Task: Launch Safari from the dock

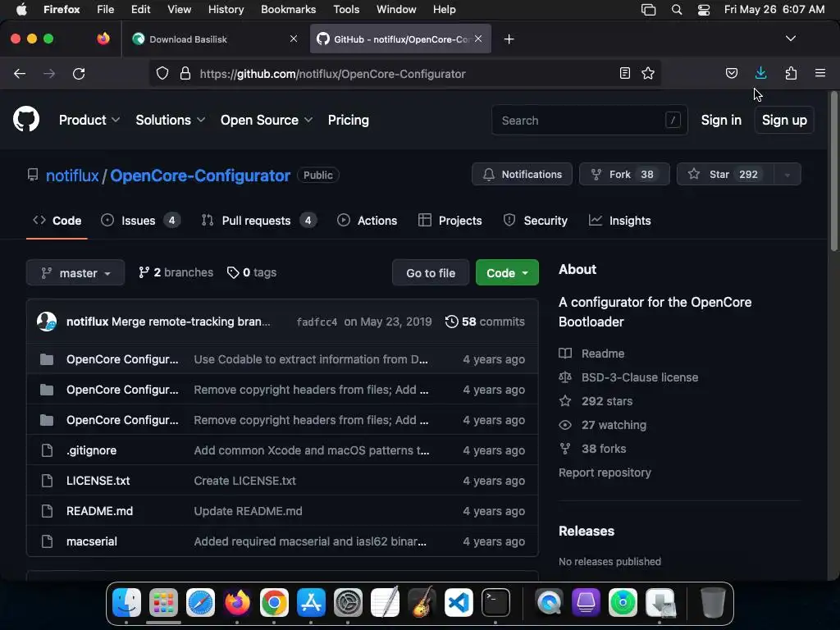Action: click(x=200, y=603)
